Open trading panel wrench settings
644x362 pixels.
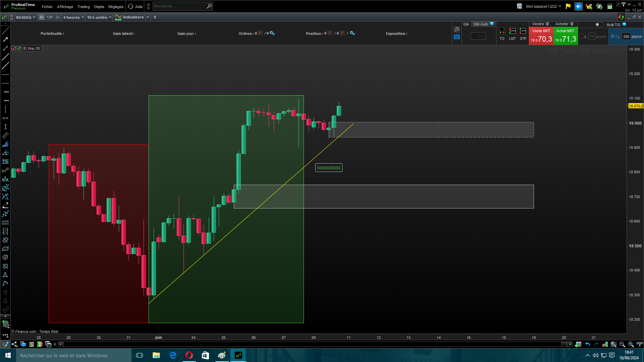[x=457, y=29]
